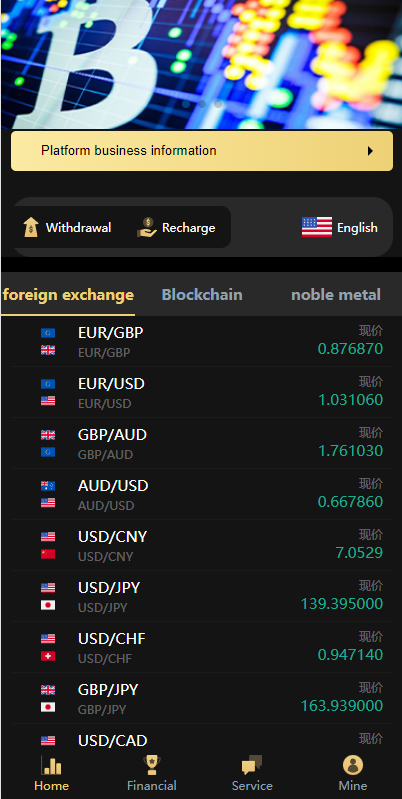Open the GBP/AUD currency pair row

[202, 443]
